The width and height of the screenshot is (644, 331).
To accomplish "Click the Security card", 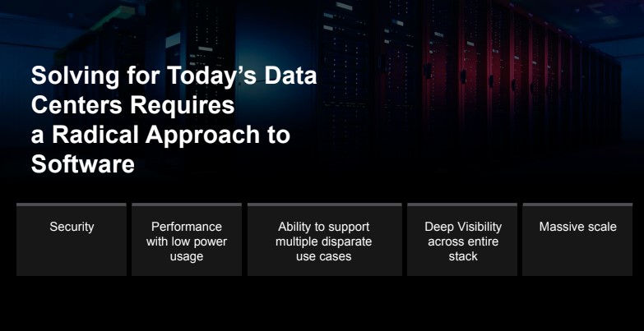I will pos(71,240).
